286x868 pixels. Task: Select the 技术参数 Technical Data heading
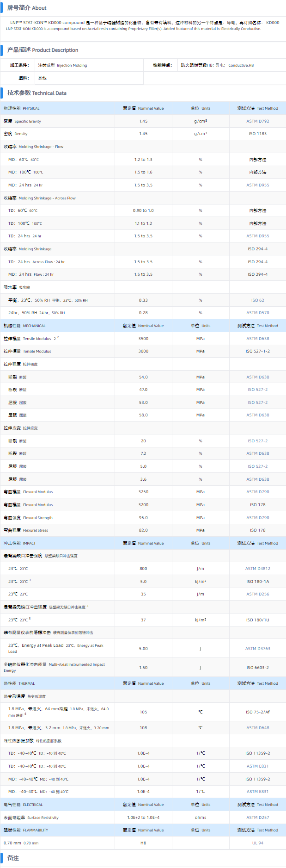[37, 93]
